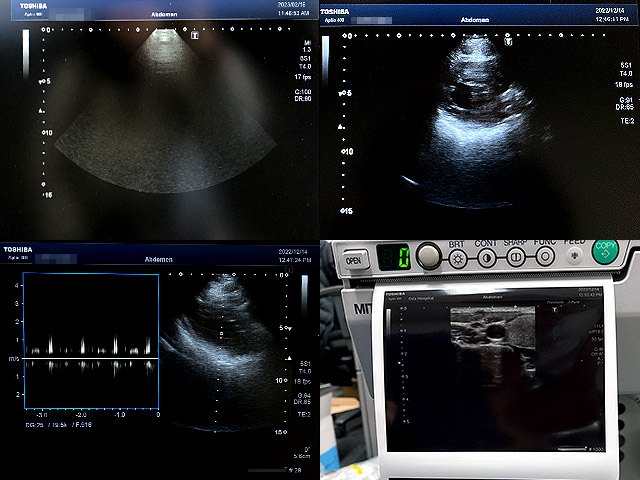Click the Abdomen label beside 12:46:11 PM

tap(475, 20)
